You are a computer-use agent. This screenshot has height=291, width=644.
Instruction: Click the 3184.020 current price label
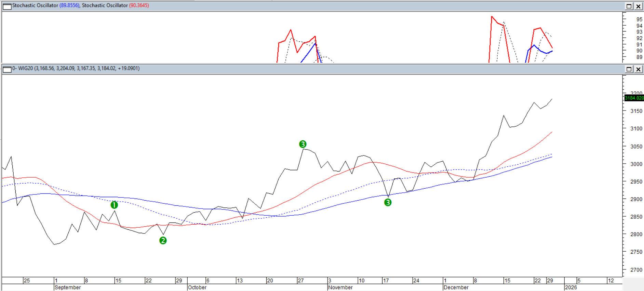[x=634, y=98]
